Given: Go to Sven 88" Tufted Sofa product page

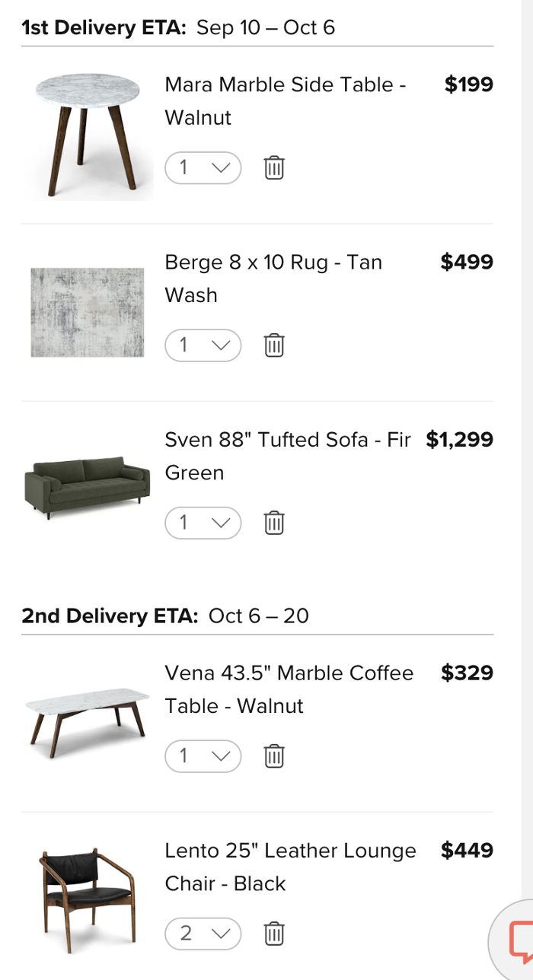Looking at the screenshot, I should pos(287,456).
